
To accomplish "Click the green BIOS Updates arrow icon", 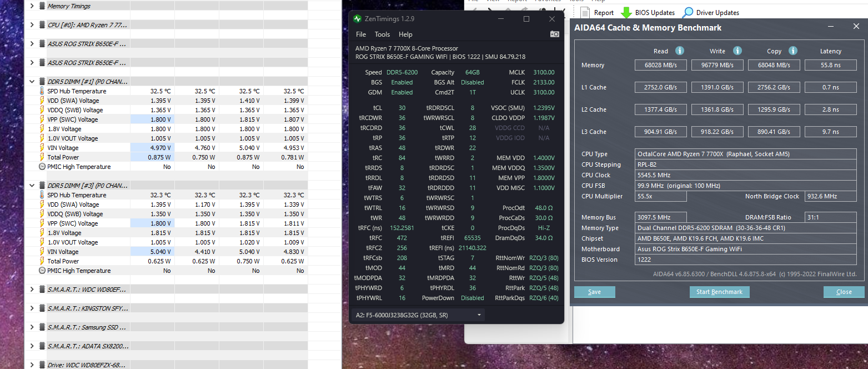I will coord(626,13).
